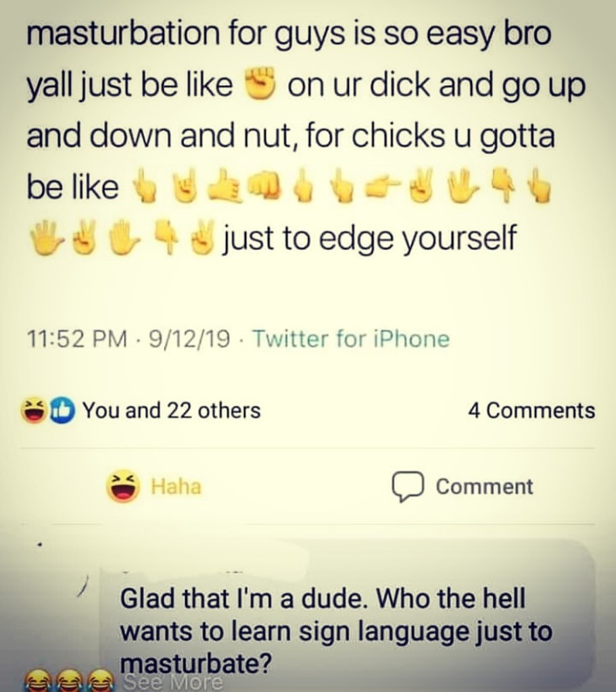Click the laughing reaction icon beside Like
This screenshot has width=616, height=692.
click(x=35, y=410)
